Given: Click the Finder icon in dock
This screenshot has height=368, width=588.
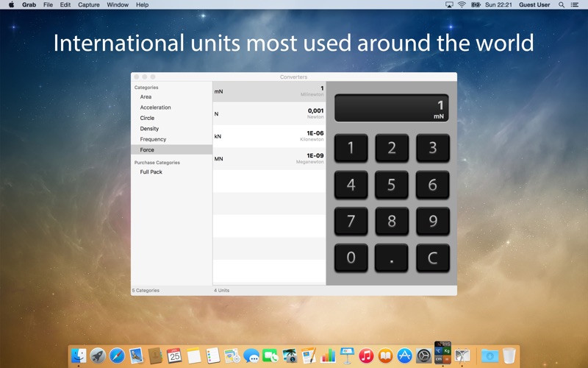Looking at the screenshot, I should click(x=79, y=356).
